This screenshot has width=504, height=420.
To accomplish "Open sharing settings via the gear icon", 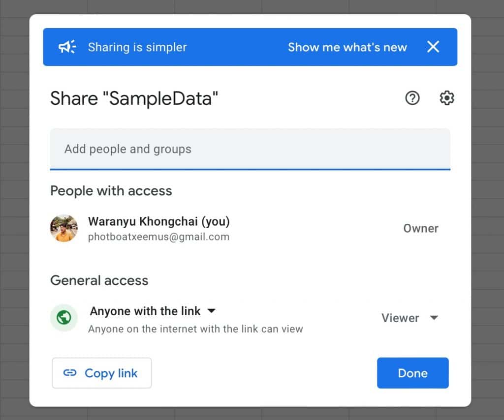I will tap(446, 98).
